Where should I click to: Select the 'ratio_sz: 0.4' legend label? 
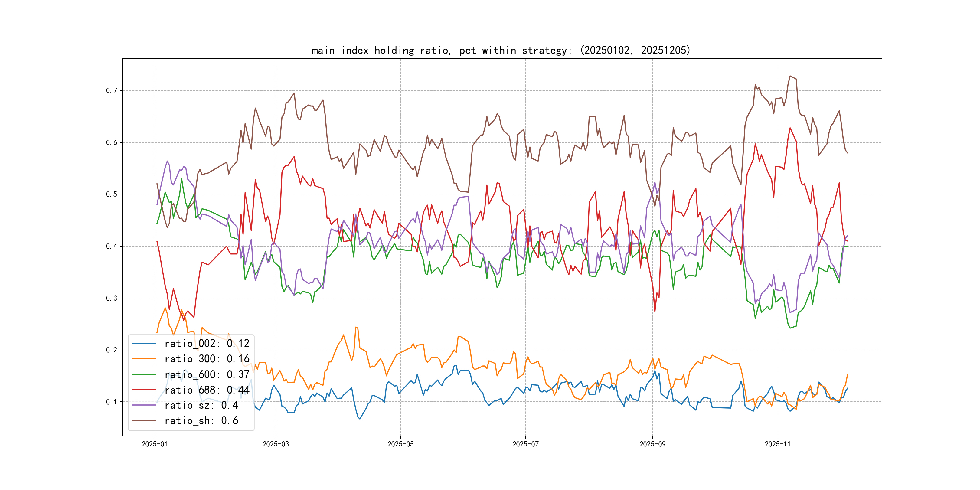(201, 405)
